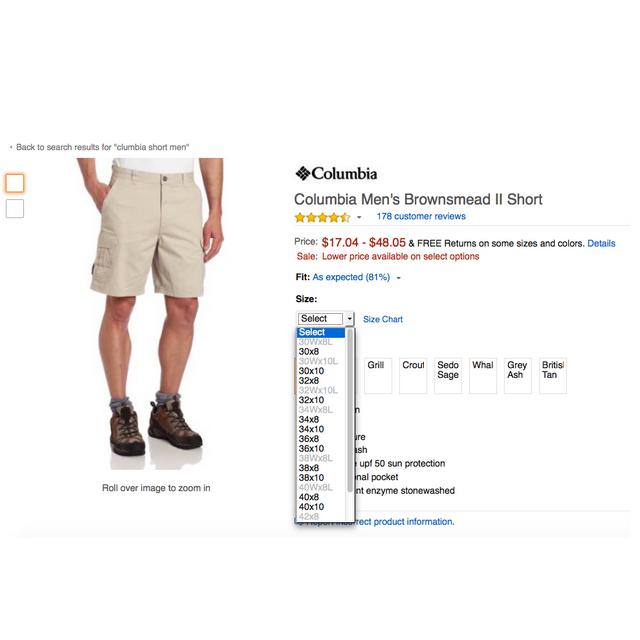Click the size list scrollbar
This screenshot has width=640, height=640.
[350, 410]
